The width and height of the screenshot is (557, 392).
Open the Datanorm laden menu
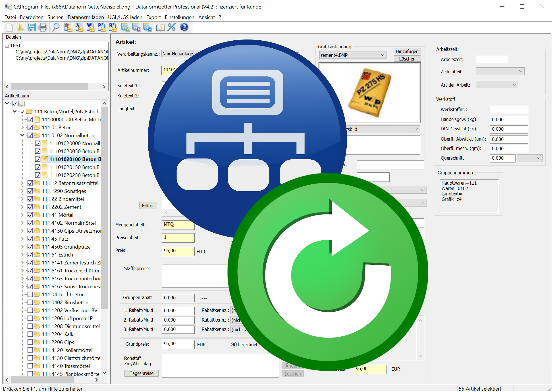click(x=86, y=17)
